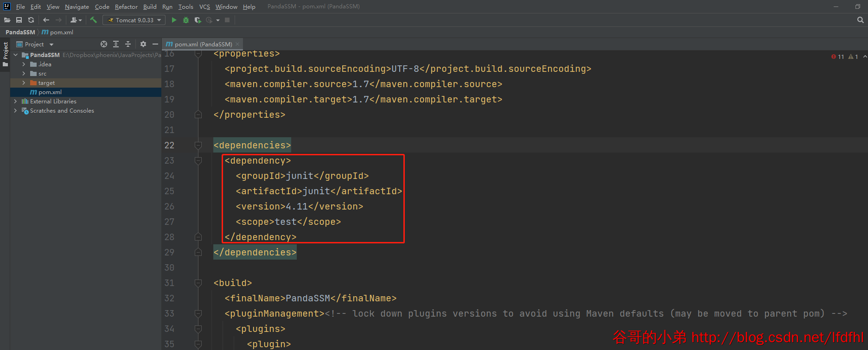Open the File menu

coord(20,6)
